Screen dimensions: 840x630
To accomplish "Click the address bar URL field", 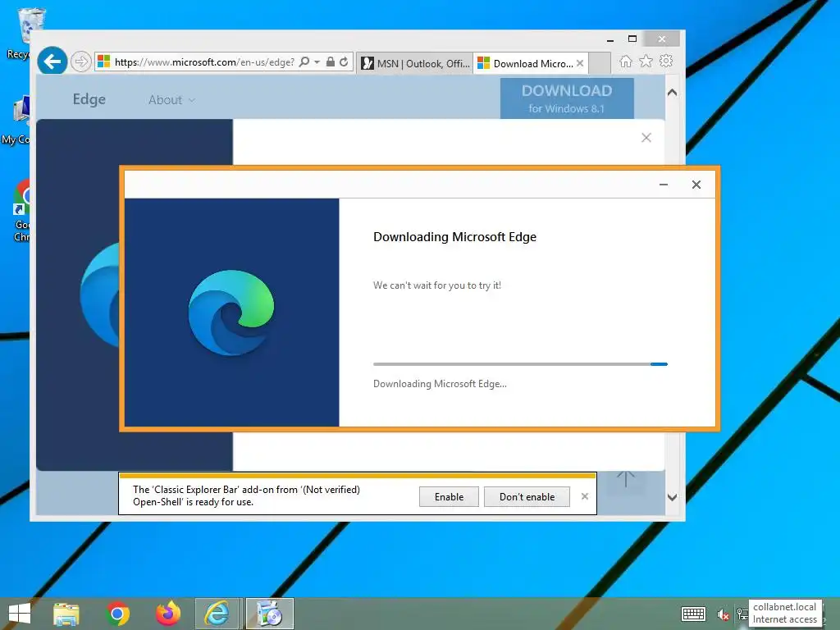I will (x=203, y=62).
